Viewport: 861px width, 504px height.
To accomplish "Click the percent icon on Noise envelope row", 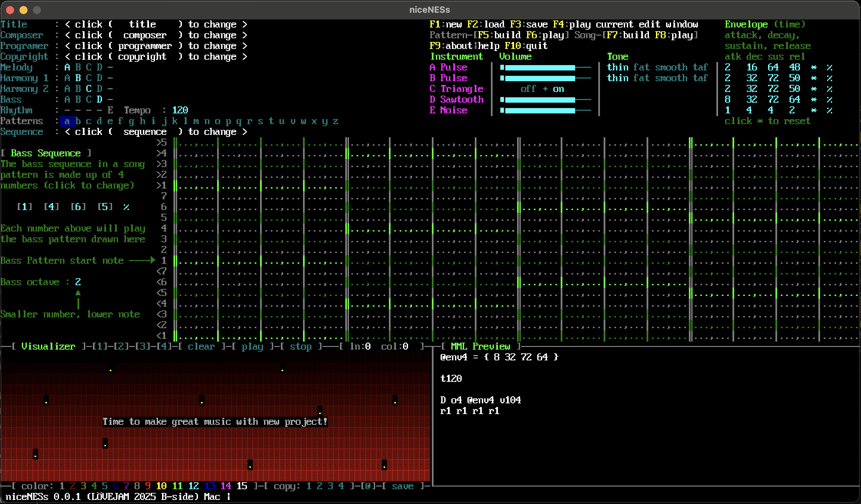I will [829, 111].
